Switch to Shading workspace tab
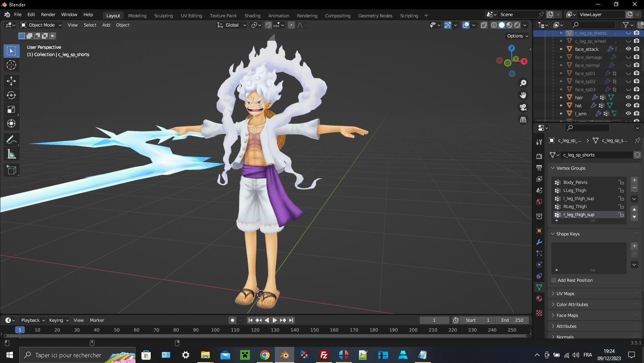 252,16
